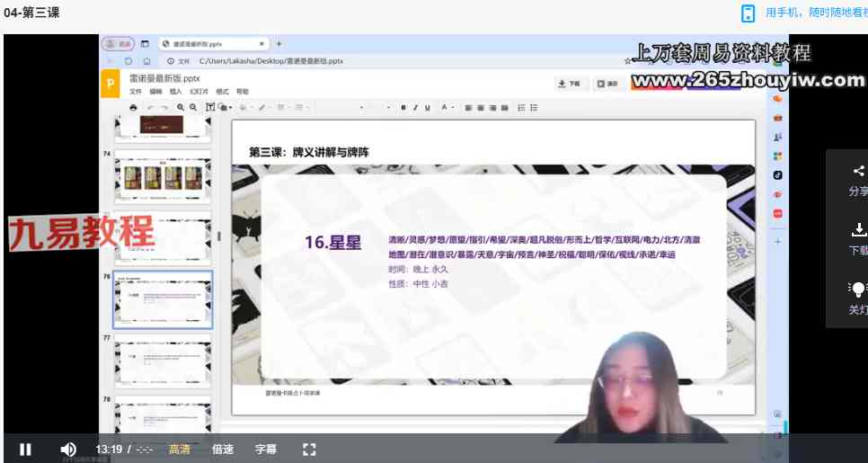Mute the video with the speaker icon

(x=68, y=449)
